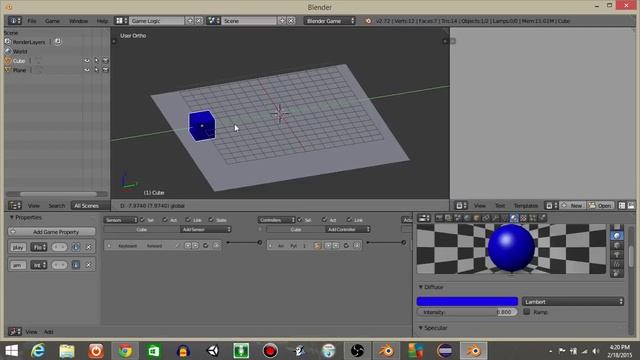Click the 'play' property name field
640x360 pixels.
pos(18,247)
